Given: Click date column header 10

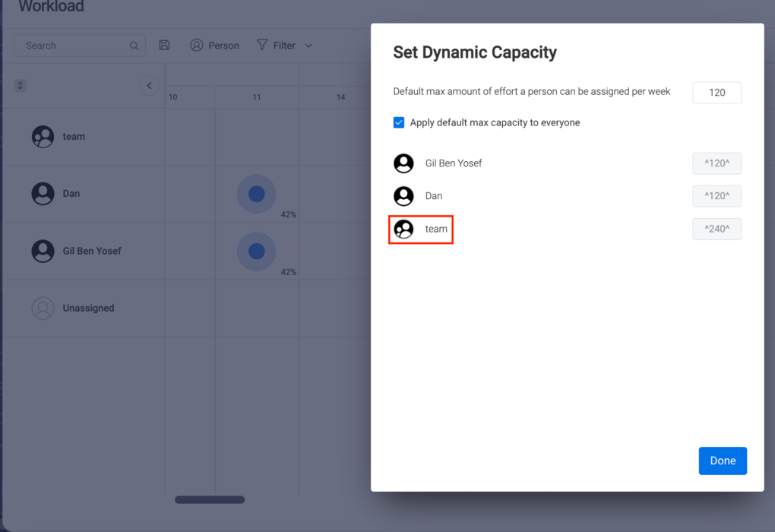Looking at the screenshot, I should click(x=173, y=97).
